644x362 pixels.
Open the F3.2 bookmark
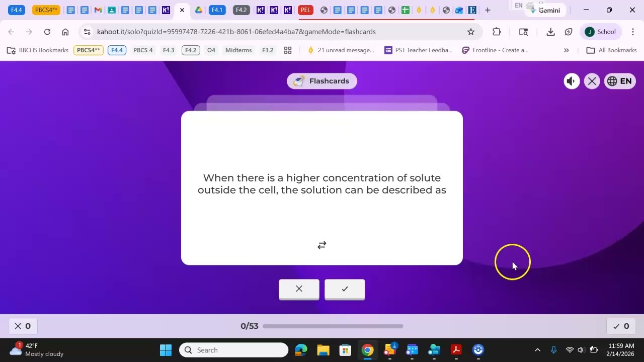[x=268, y=50]
